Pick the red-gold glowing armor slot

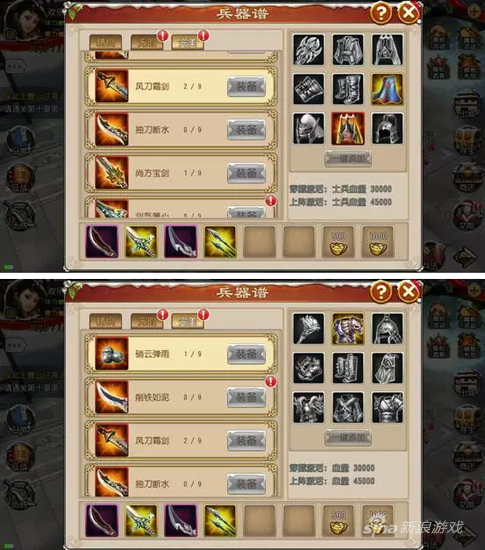[x=348, y=129]
